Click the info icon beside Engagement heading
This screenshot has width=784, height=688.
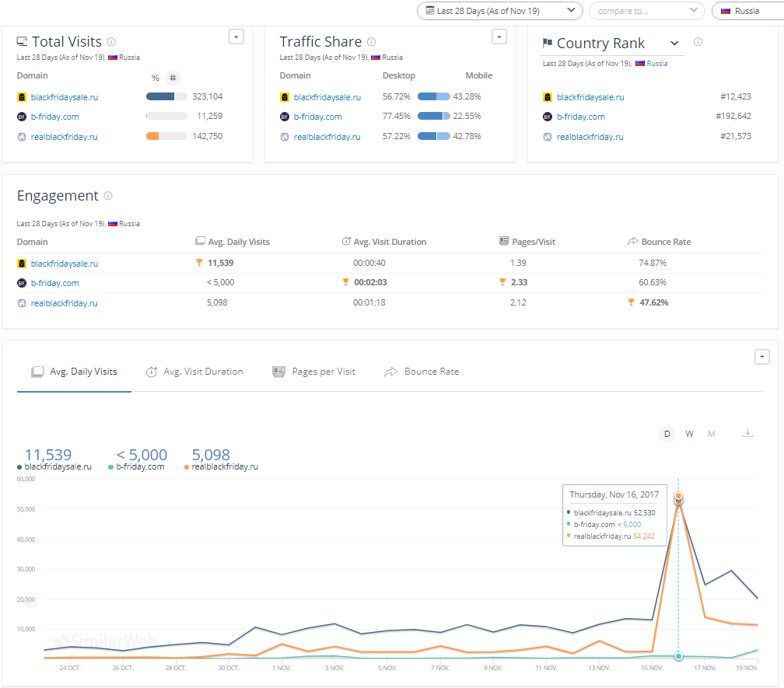click(108, 196)
